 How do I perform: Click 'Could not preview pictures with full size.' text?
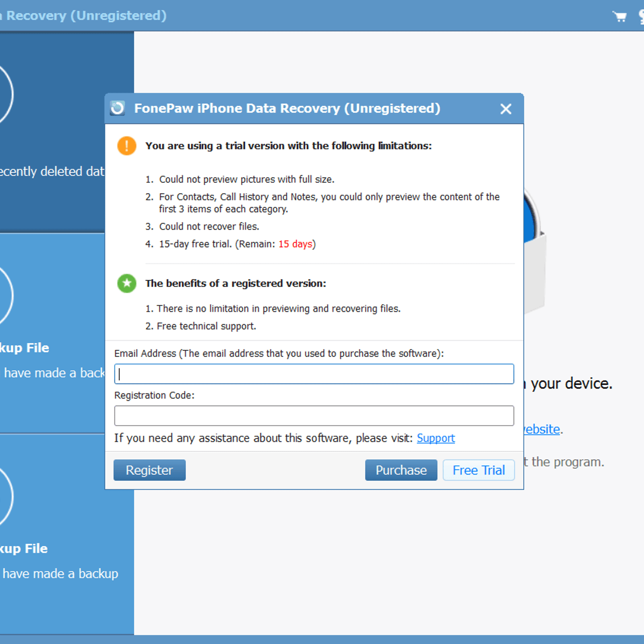click(x=247, y=180)
